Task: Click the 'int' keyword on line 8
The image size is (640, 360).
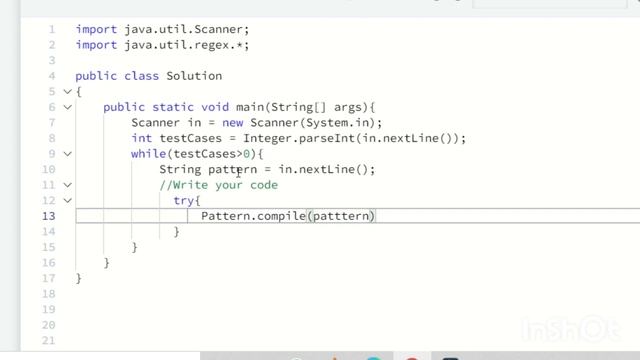Action: click(x=142, y=138)
